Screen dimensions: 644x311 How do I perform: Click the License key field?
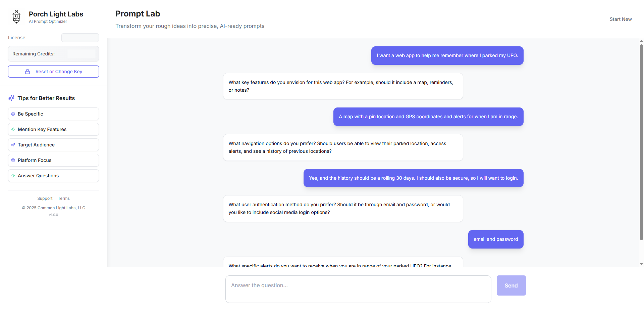pyautogui.click(x=80, y=38)
